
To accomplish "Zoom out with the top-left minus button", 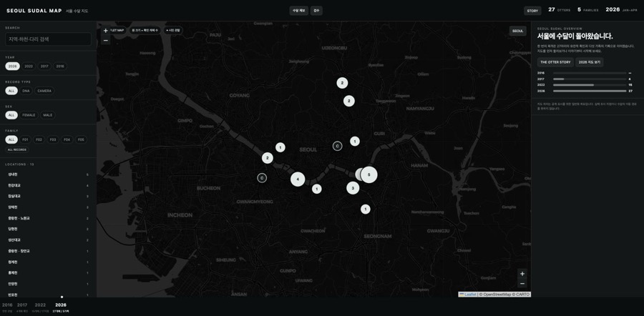I will tap(106, 40).
